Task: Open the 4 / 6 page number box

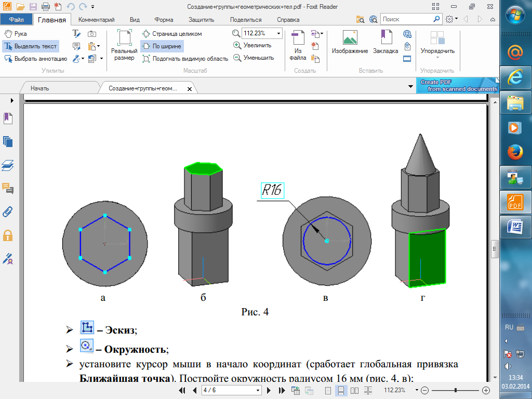Action: coord(231,390)
